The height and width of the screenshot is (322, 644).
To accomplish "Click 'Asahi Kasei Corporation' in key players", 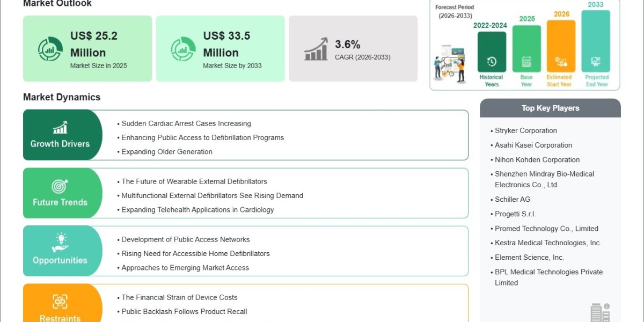I will point(533,145).
